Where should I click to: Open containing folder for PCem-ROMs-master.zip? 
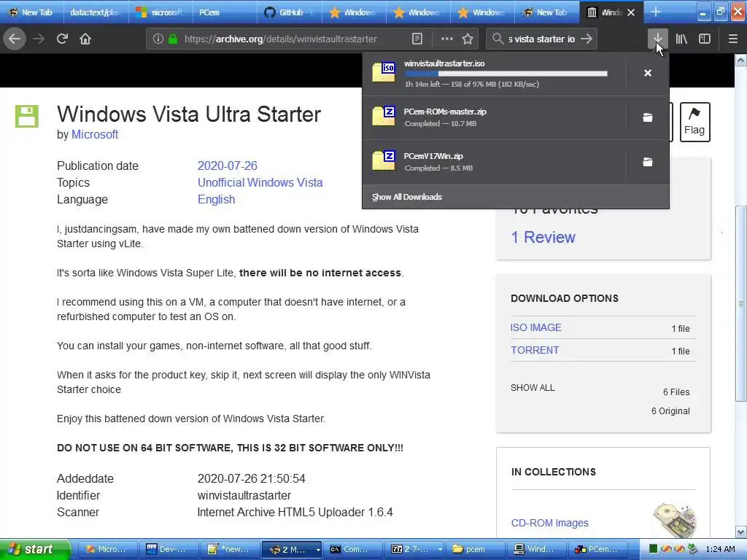pyautogui.click(x=648, y=117)
